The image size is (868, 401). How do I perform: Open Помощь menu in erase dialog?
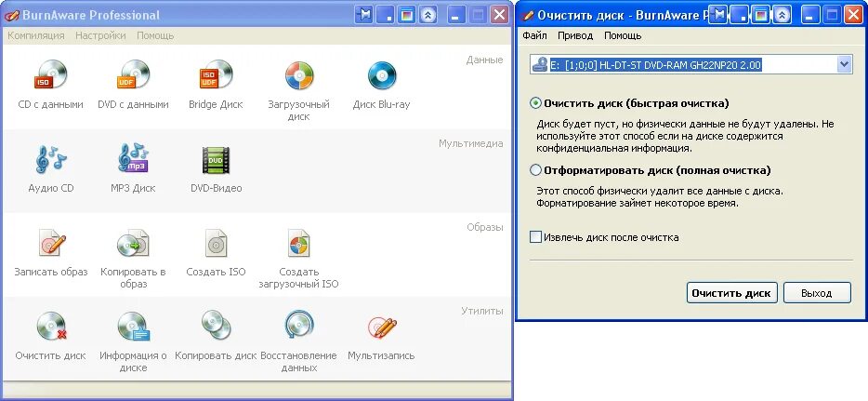623,35
